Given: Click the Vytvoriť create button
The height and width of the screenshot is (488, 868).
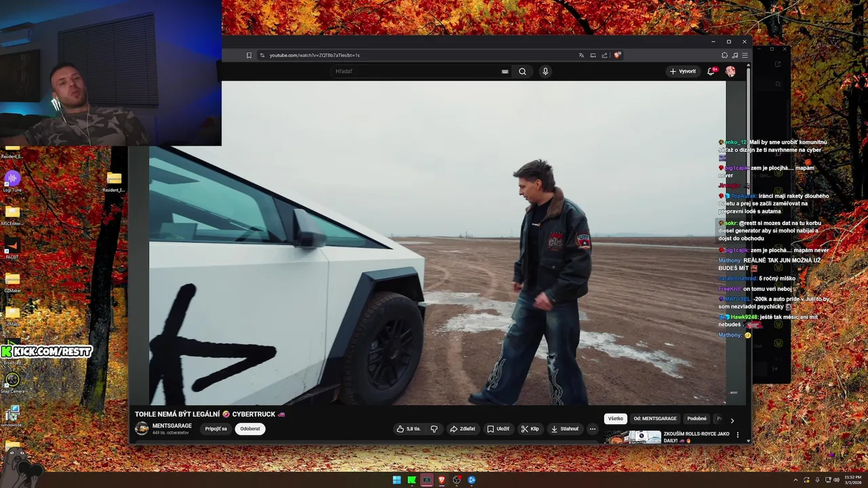Looking at the screenshot, I should [683, 71].
